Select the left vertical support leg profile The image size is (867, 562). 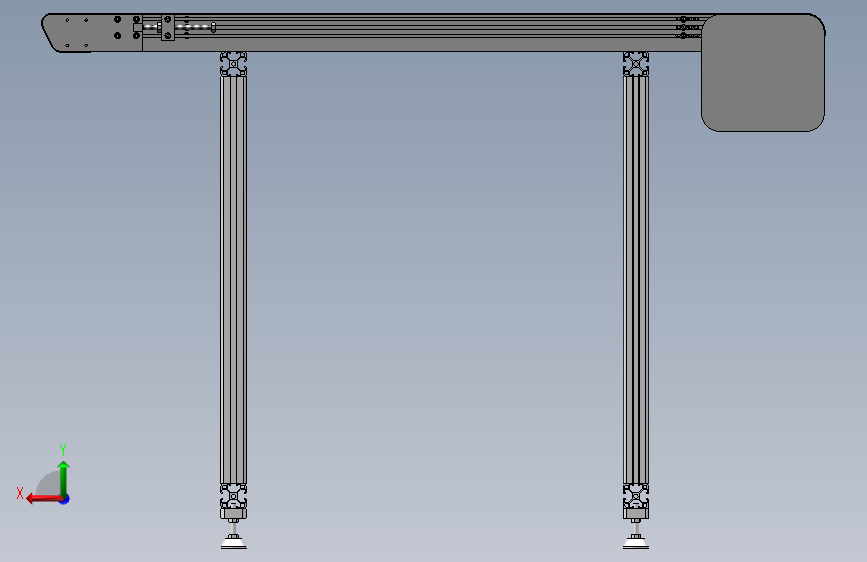tap(233, 280)
